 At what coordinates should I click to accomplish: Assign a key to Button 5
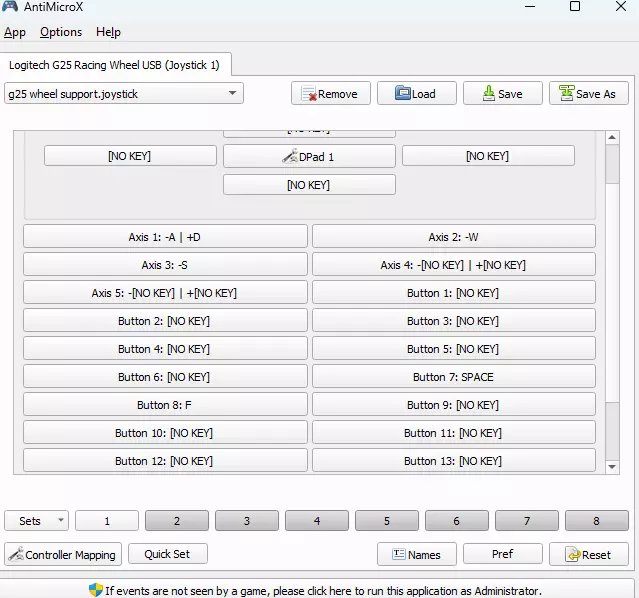pos(454,349)
